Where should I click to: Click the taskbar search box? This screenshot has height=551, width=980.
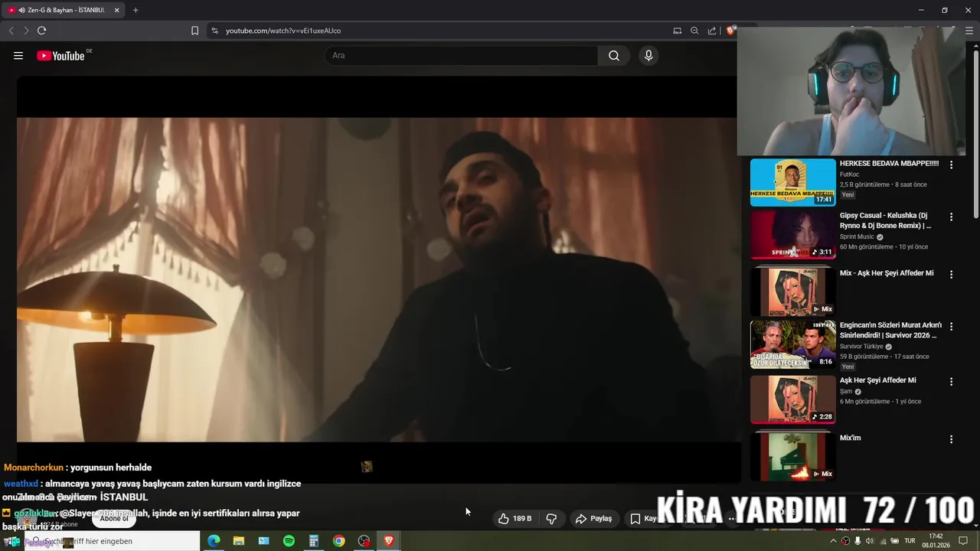click(x=112, y=541)
